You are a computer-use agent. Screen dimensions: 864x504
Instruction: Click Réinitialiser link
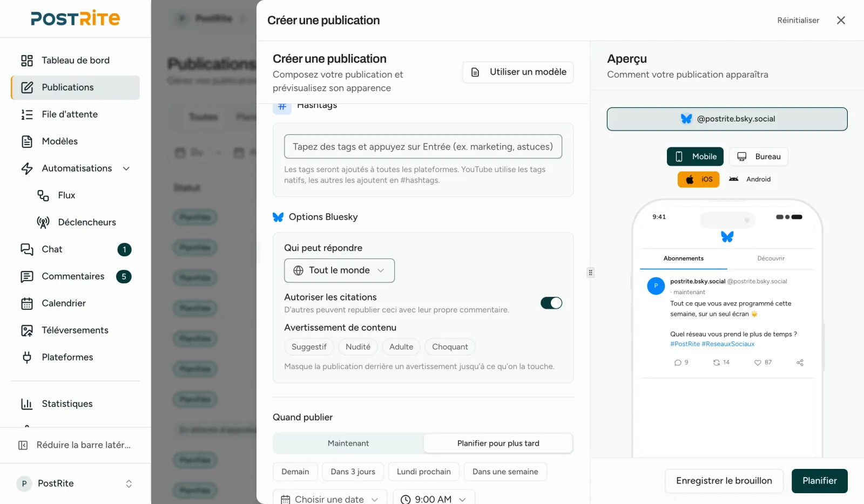(x=798, y=21)
